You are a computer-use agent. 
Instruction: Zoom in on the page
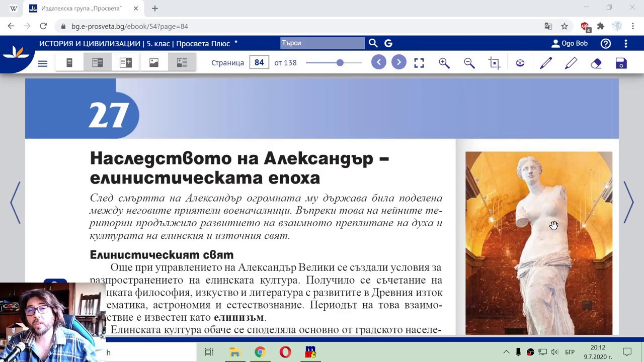click(x=444, y=63)
